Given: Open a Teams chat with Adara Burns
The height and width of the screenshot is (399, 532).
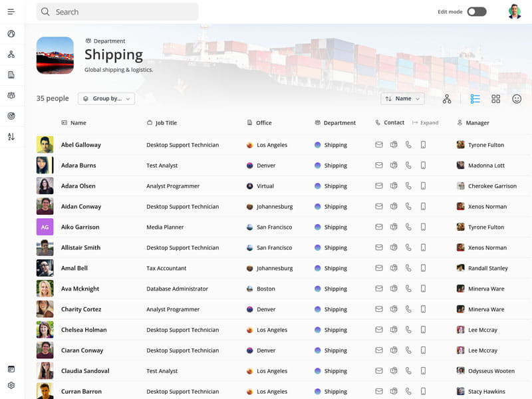Looking at the screenshot, I should click(x=394, y=165).
